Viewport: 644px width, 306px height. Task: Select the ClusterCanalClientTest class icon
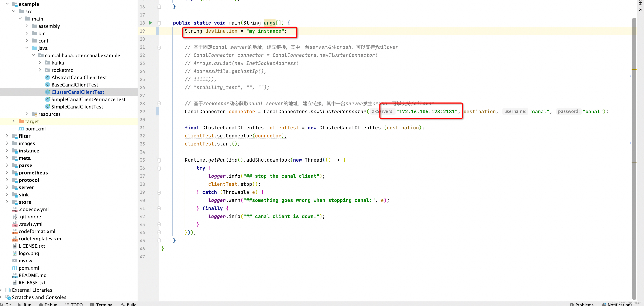pyautogui.click(x=48, y=92)
